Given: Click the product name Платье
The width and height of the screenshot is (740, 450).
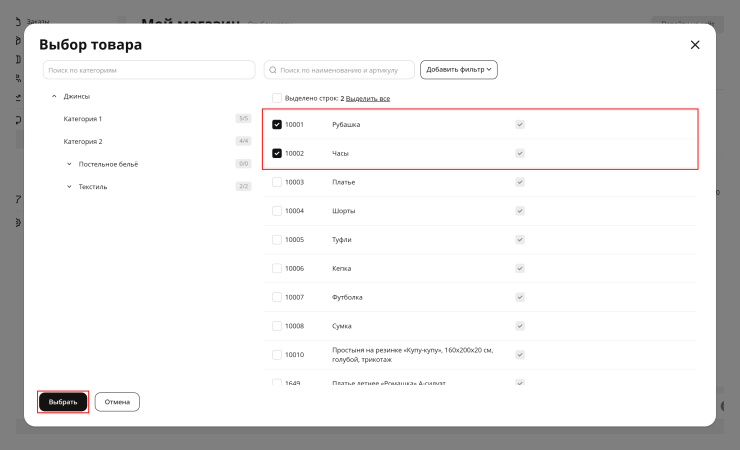Looking at the screenshot, I should coord(344,182).
